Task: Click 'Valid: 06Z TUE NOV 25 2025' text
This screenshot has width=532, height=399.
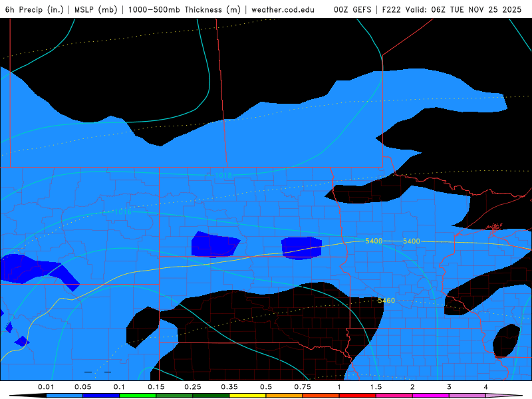Action: point(464,9)
